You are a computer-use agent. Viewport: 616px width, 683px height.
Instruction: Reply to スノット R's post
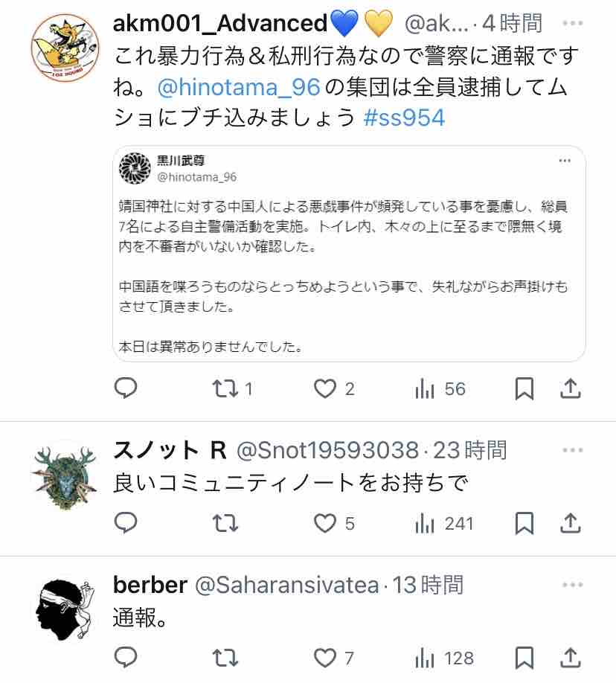point(126,523)
